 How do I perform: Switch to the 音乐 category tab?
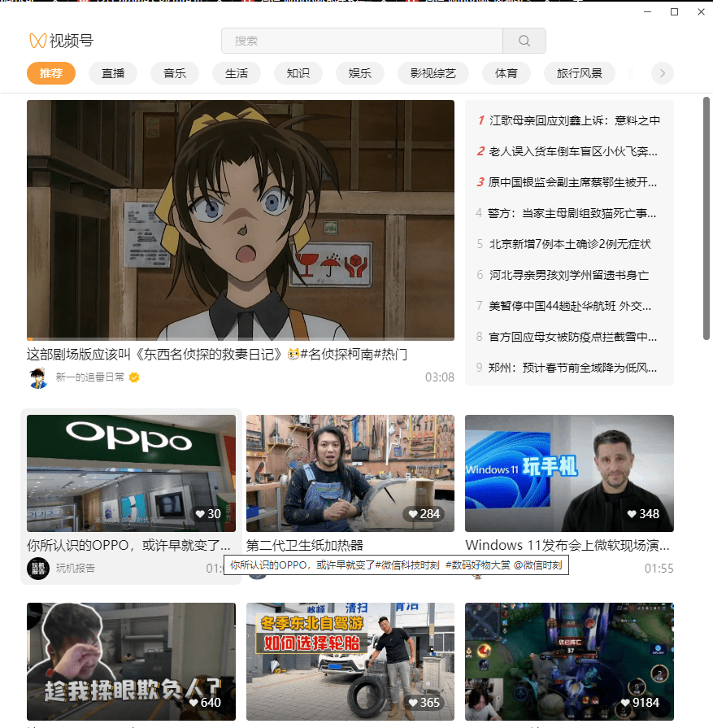point(175,73)
